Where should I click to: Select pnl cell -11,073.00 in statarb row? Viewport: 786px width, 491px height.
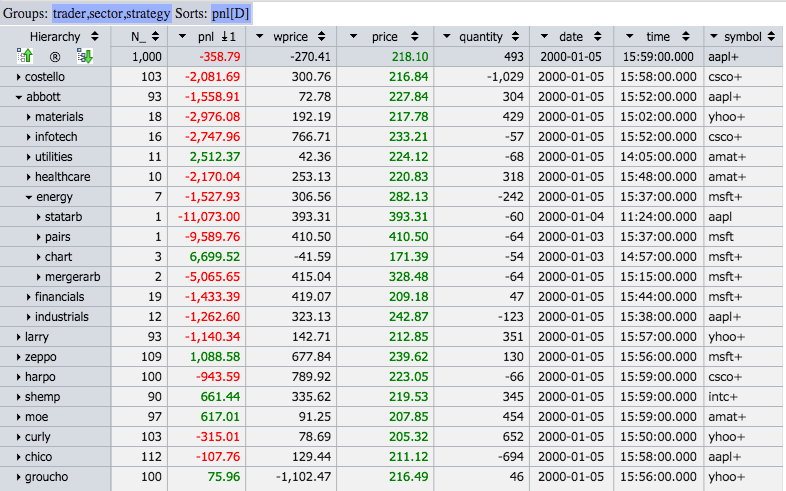click(x=207, y=217)
